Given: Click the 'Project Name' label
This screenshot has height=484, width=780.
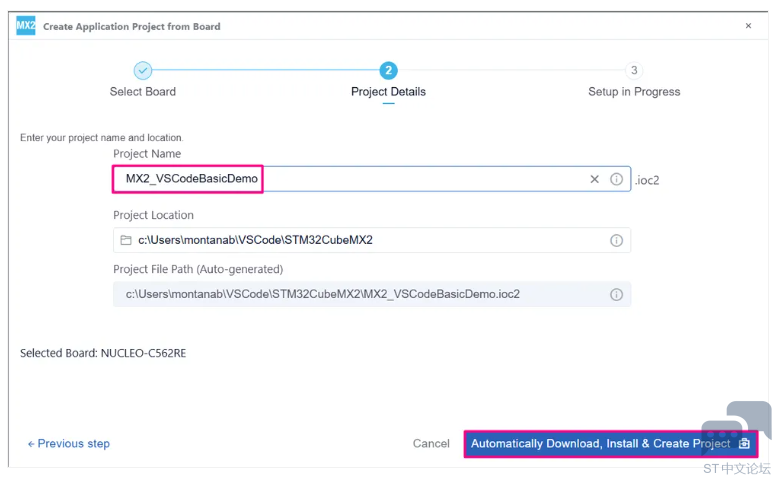Looking at the screenshot, I should click(147, 154).
